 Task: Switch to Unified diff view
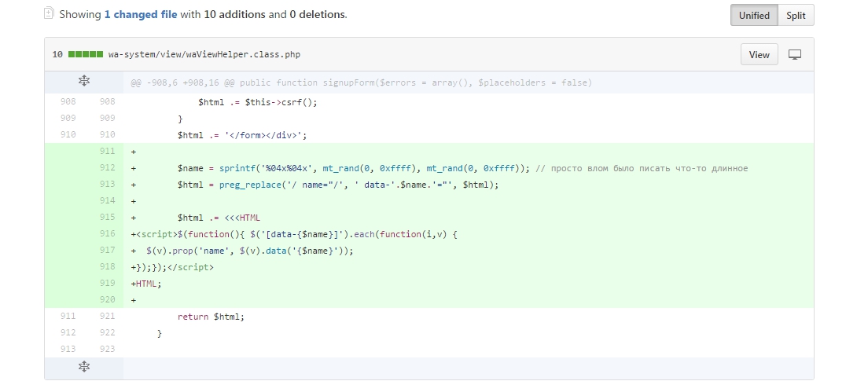pos(754,16)
